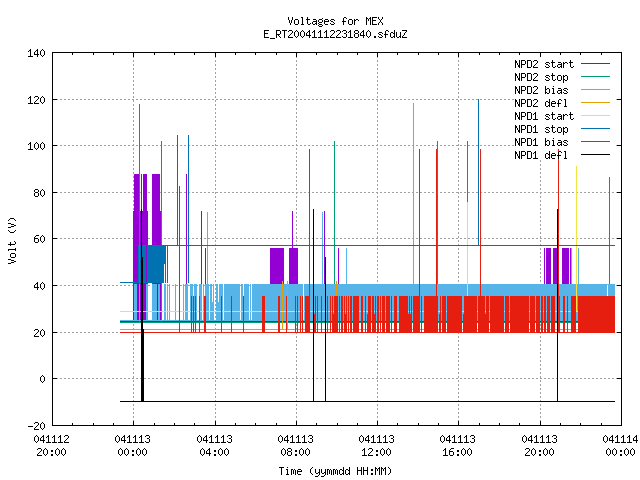The width and height of the screenshot is (640, 480).
Task: Click the yellow NPD1 start legend line
Action: [596, 116]
